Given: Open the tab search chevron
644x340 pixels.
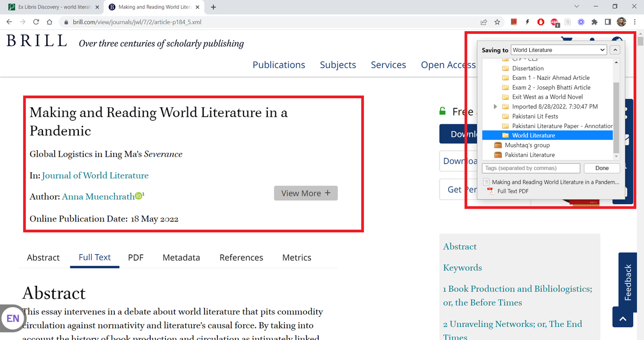Looking at the screenshot, I should [577, 7].
